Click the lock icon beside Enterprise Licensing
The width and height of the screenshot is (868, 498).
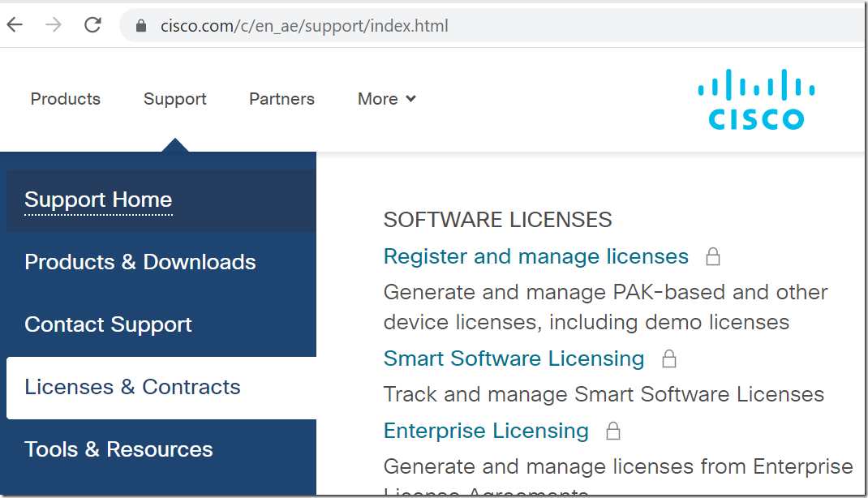coord(612,431)
